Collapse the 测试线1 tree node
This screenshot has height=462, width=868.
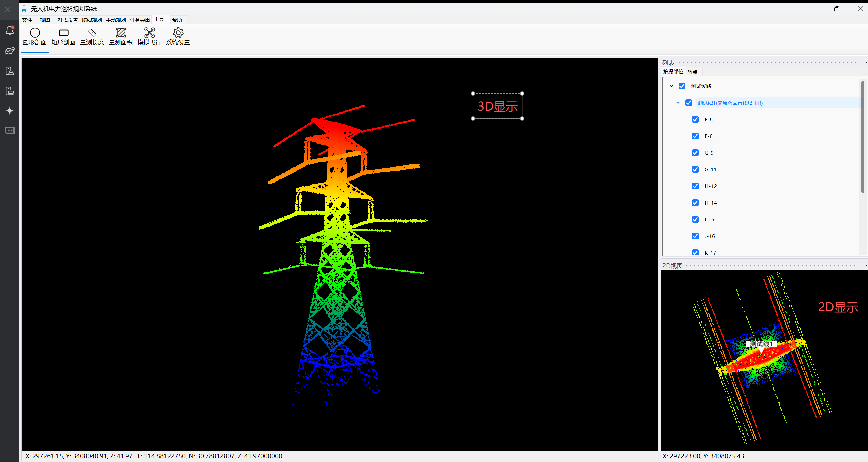(x=678, y=103)
